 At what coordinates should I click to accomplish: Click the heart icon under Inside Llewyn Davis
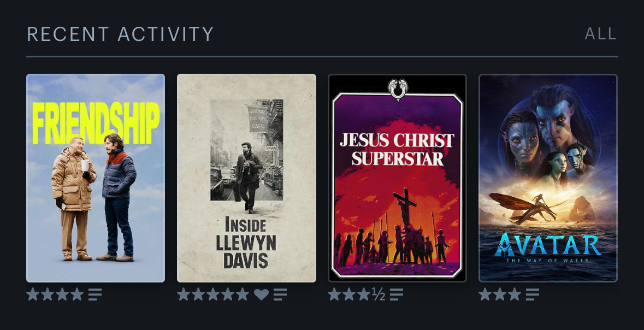(261, 294)
